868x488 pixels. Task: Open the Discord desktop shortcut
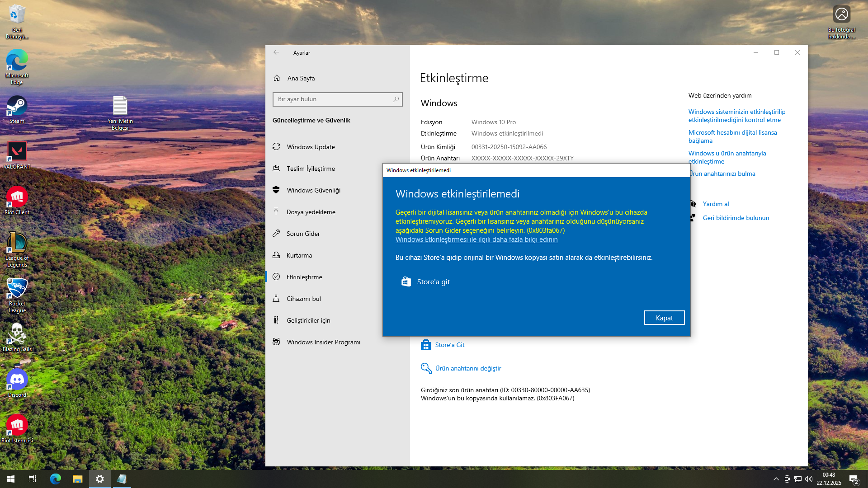point(17,383)
